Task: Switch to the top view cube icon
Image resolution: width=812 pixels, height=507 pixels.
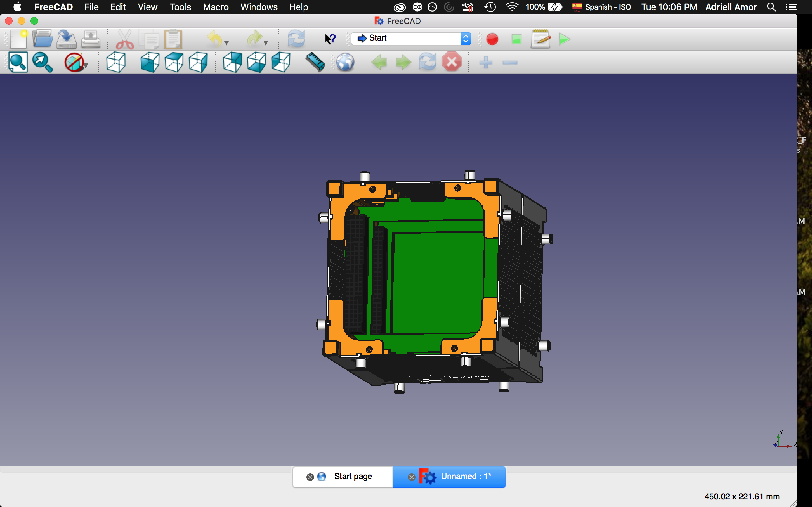Action: (174, 62)
